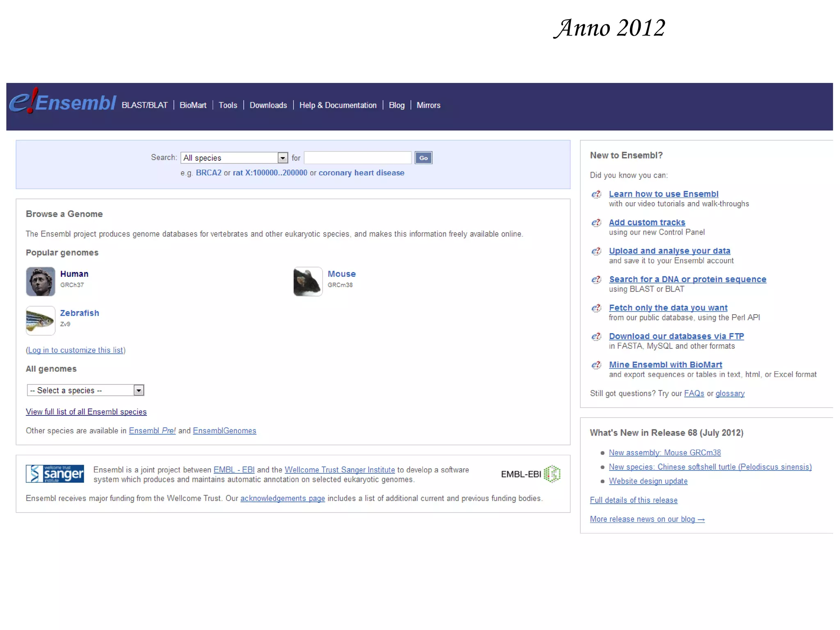Viewport: 840px width, 630px height.
Task: Click the BRCA2 example link
Action: (x=208, y=173)
